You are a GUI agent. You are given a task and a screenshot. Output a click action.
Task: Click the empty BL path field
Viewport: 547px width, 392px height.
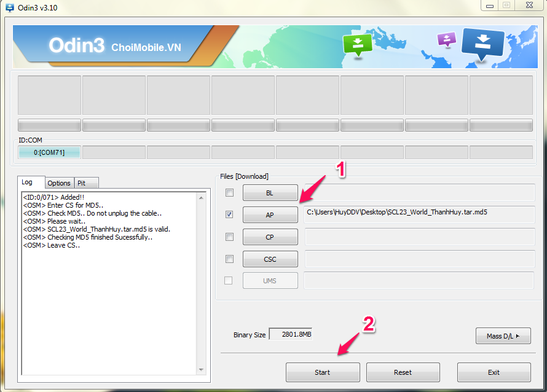pos(420,192)
